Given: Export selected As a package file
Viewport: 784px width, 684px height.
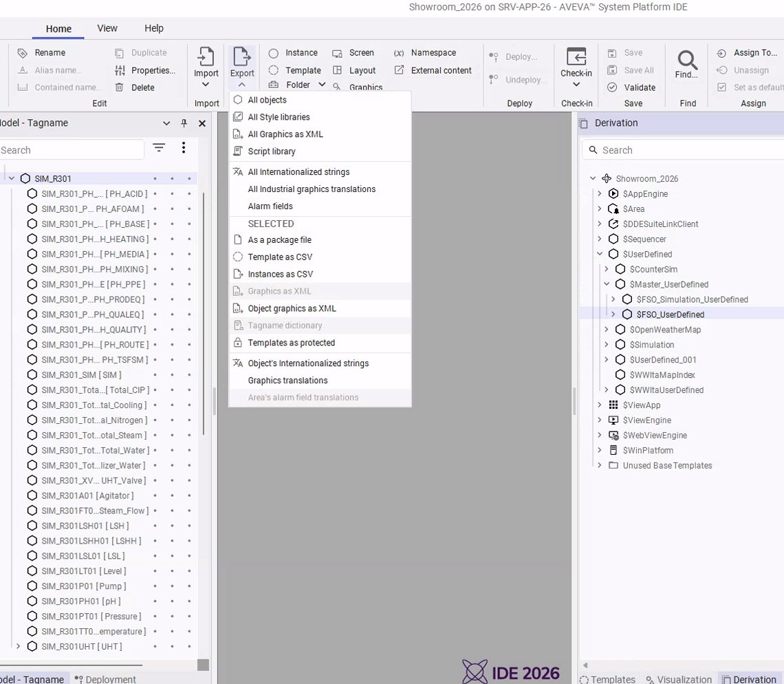Looking at the screenshot, I should [x=320, y=240].
